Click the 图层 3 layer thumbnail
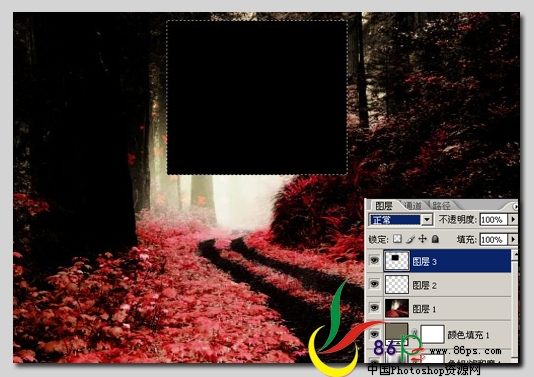Image resolution: width=534 pixels, height=377 pixels. point(397,261)
